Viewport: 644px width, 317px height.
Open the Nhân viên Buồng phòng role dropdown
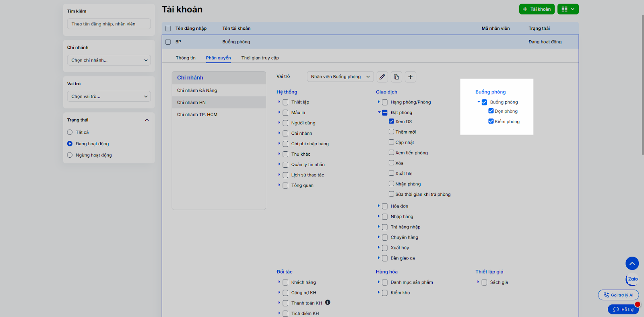click(x=340, y=77)
